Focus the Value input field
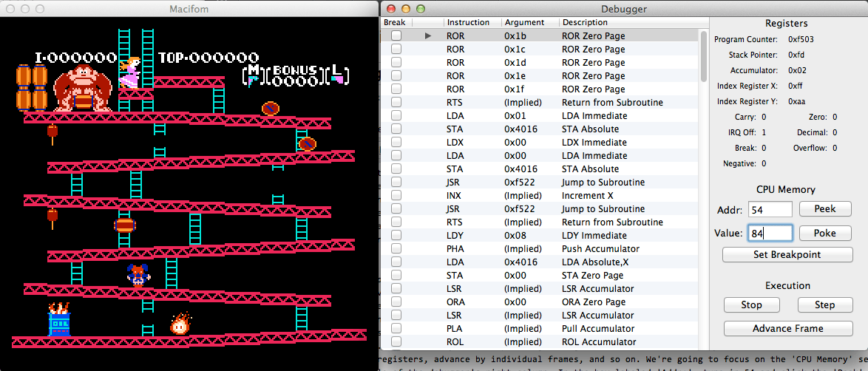 [x=770, y=233]
